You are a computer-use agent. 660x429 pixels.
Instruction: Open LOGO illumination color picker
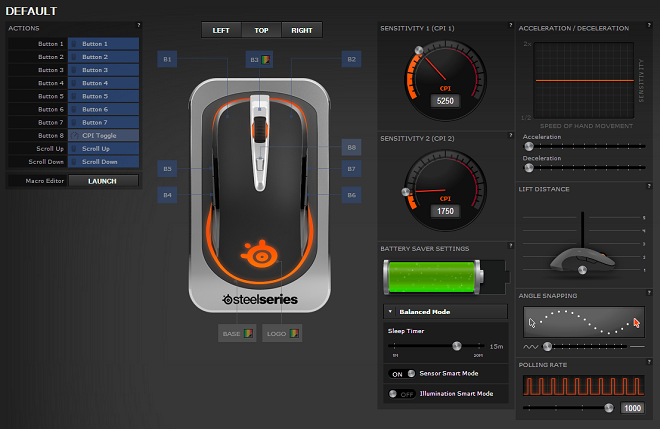(294, 333)
